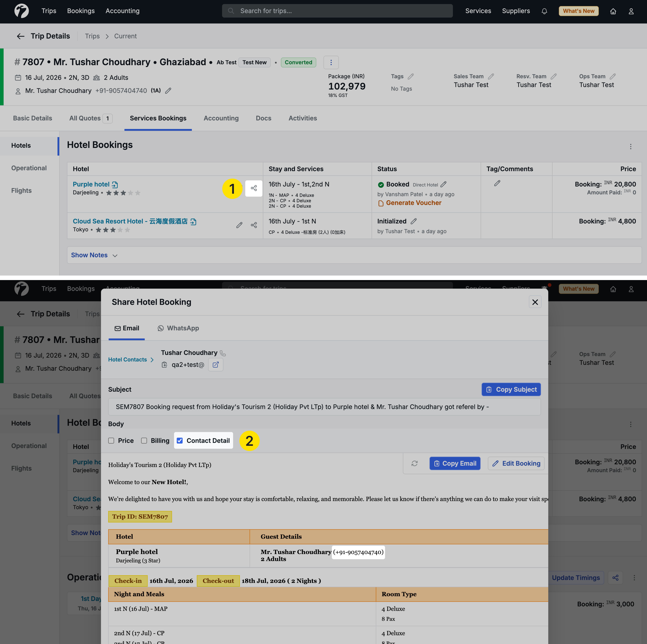Viewport: 647px width, 644px height.
Task: Open document icon beside Cloud Sea Resort Hotel
Action: (193, 222)
